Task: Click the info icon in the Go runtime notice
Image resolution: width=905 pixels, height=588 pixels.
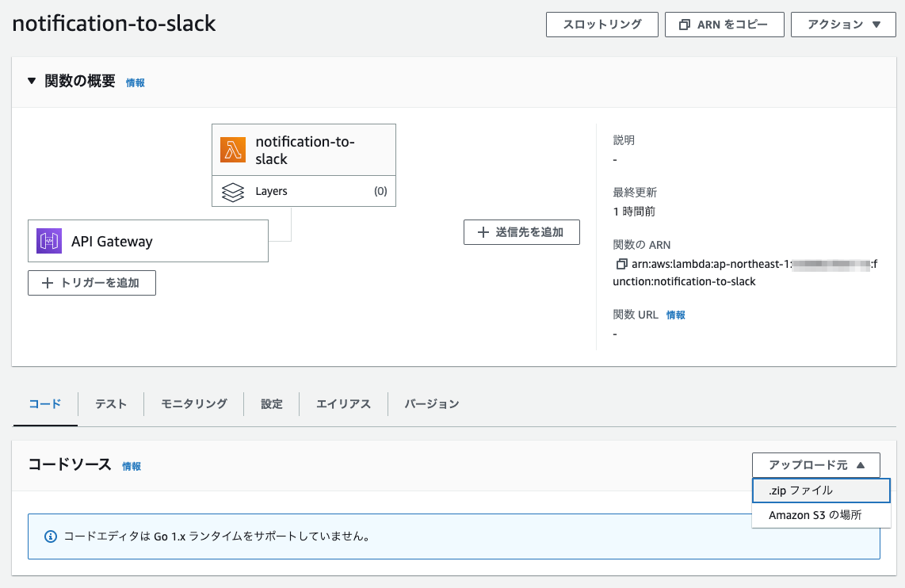Action: point(51,536)
